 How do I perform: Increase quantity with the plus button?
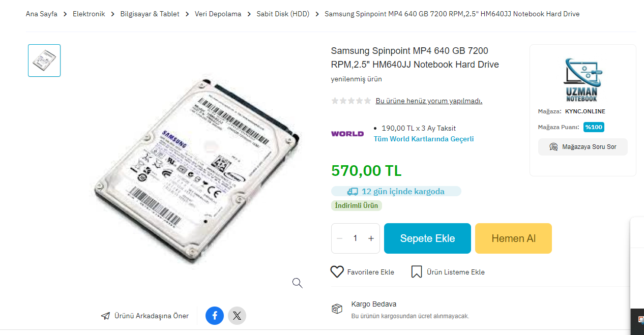(x=371, y=238)
